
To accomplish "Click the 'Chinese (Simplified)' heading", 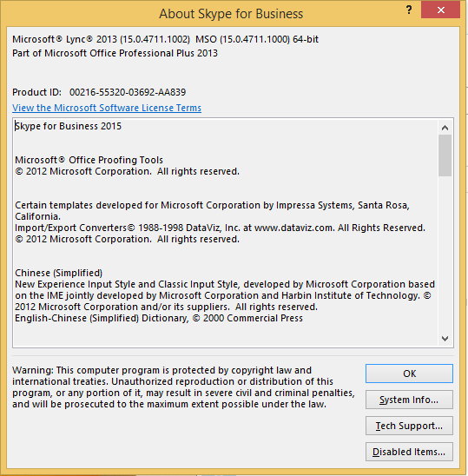I will (x=58, y=273).
